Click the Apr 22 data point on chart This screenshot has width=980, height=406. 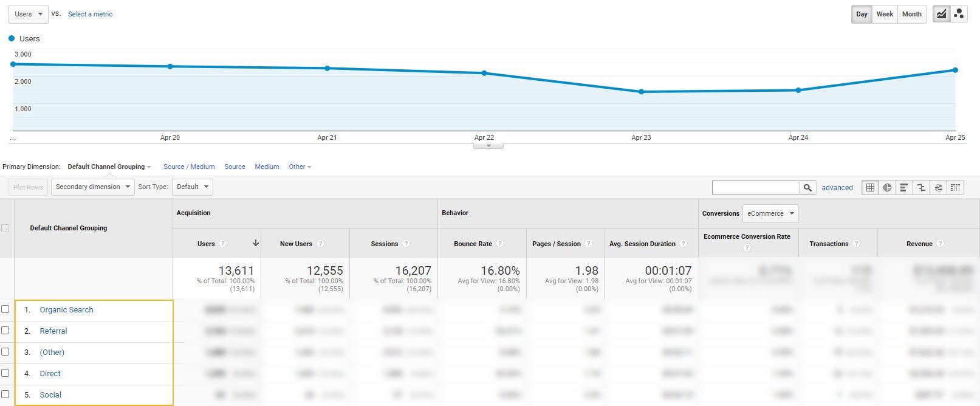tap(484, 73)
